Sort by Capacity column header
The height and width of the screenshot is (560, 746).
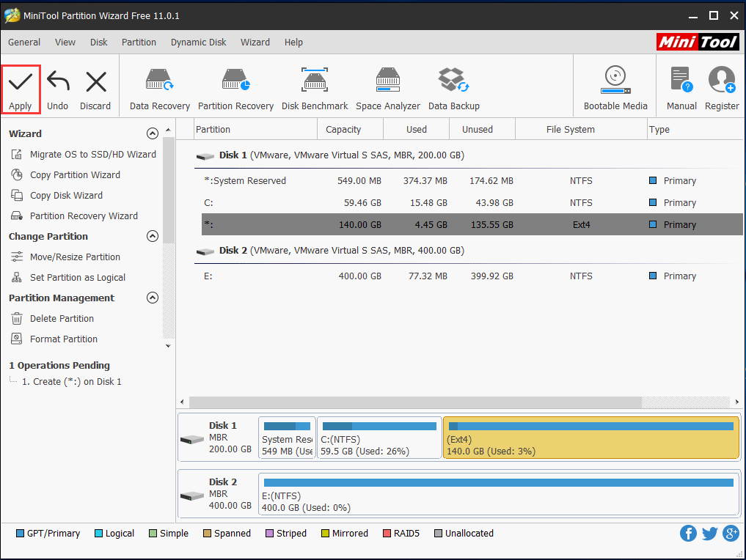350,129
